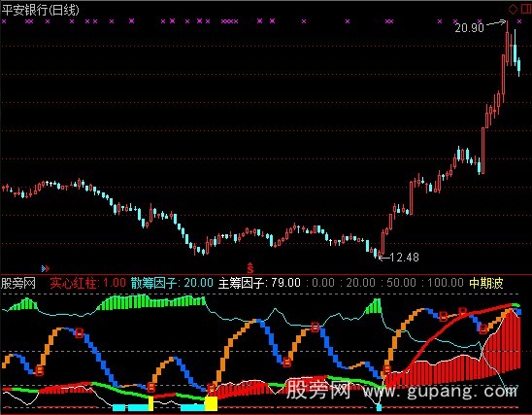The image size is (532, 415).
Task: Click the : 50.00 reference value
Action: click(x=399, y=283)
